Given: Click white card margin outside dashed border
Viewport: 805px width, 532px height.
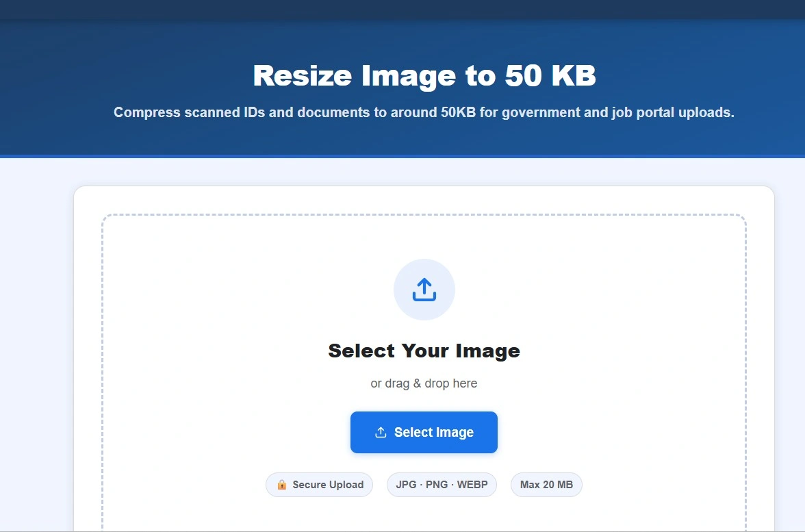Looking at the screenshot, I should pyautogui.click(x=88, y=359).
